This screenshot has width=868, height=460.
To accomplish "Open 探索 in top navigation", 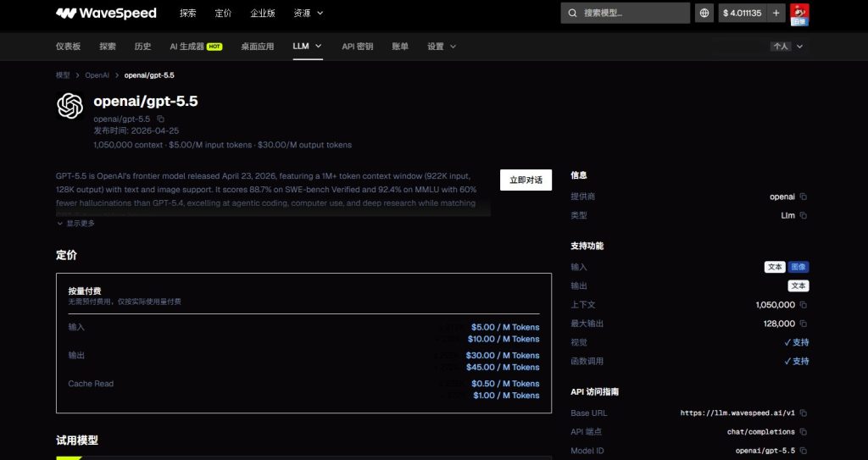I will pyautogui.click(x=187, y=13).
